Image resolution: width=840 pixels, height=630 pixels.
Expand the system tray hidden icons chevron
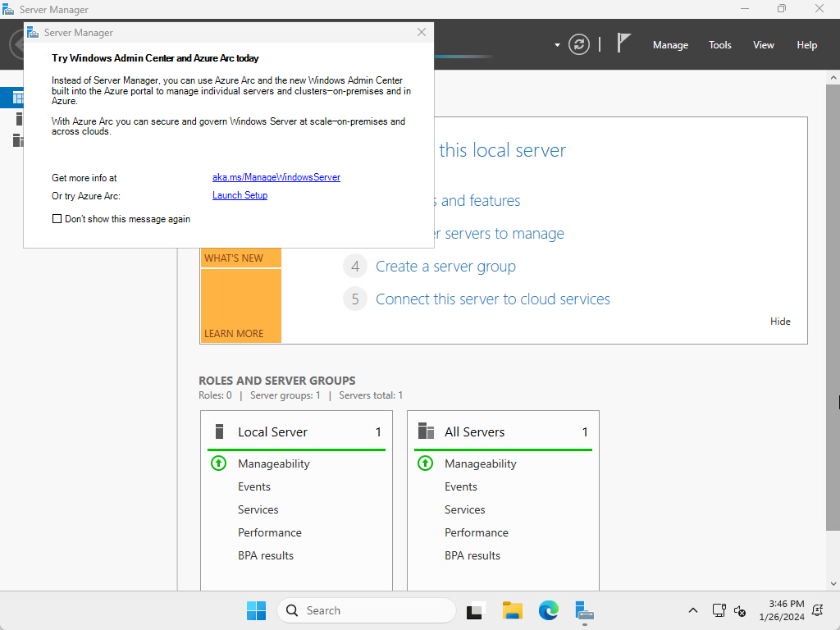pos(693,610)
